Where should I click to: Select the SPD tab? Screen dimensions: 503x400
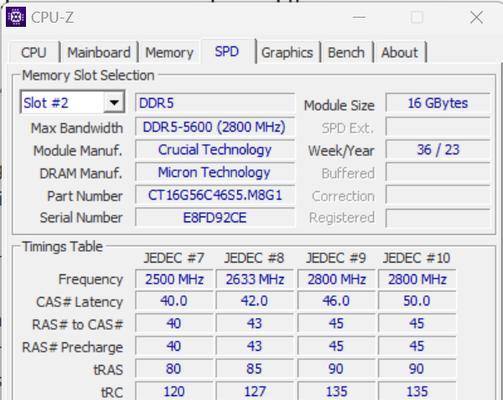coord(227,51)
